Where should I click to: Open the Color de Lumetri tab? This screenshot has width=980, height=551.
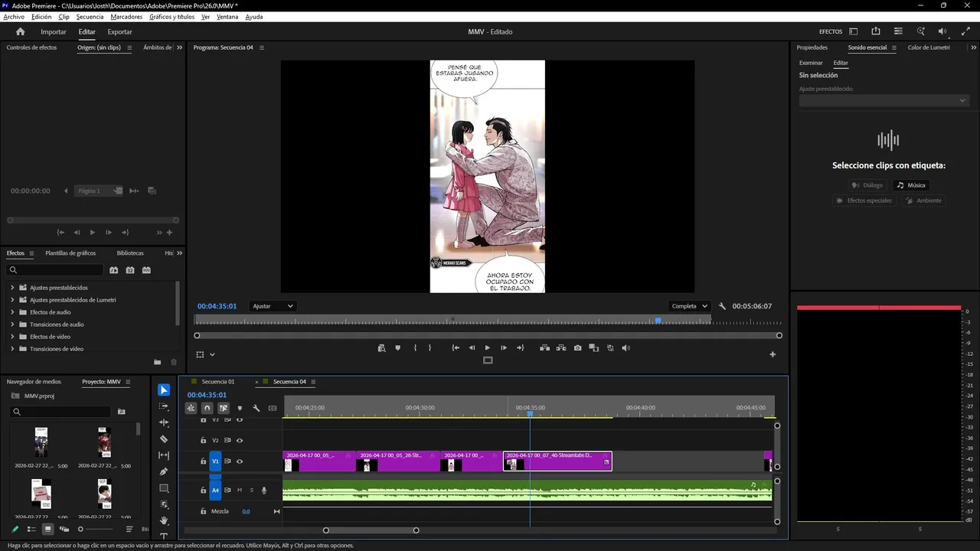tap(929, 47)
